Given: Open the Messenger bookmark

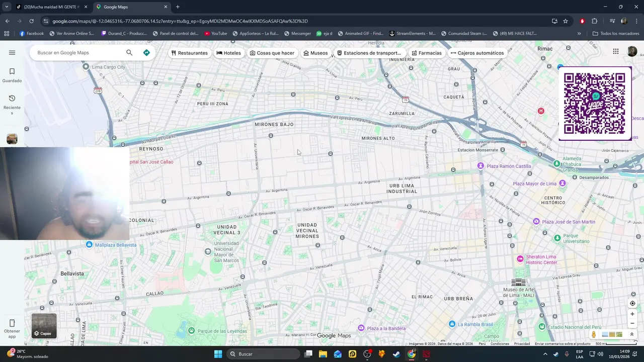Looking at the screenshot, I should pyautogui.click(x=297, y=34).
